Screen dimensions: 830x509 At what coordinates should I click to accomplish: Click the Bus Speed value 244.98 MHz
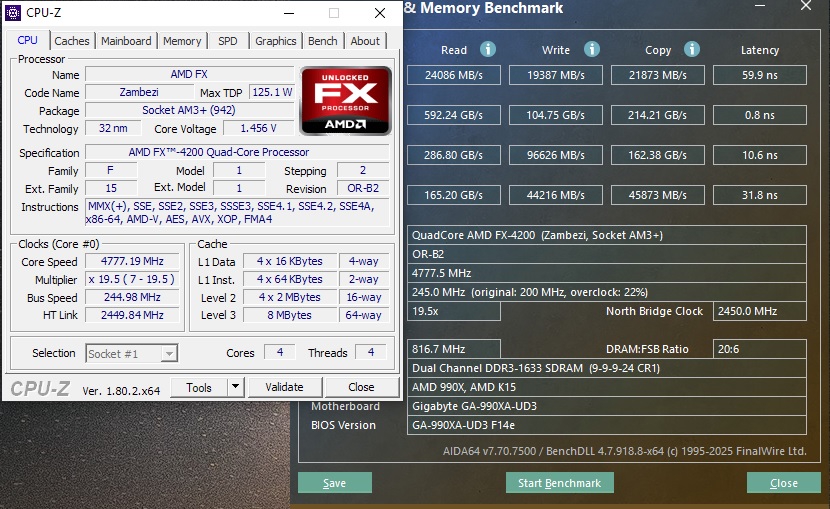pos(132,297)
